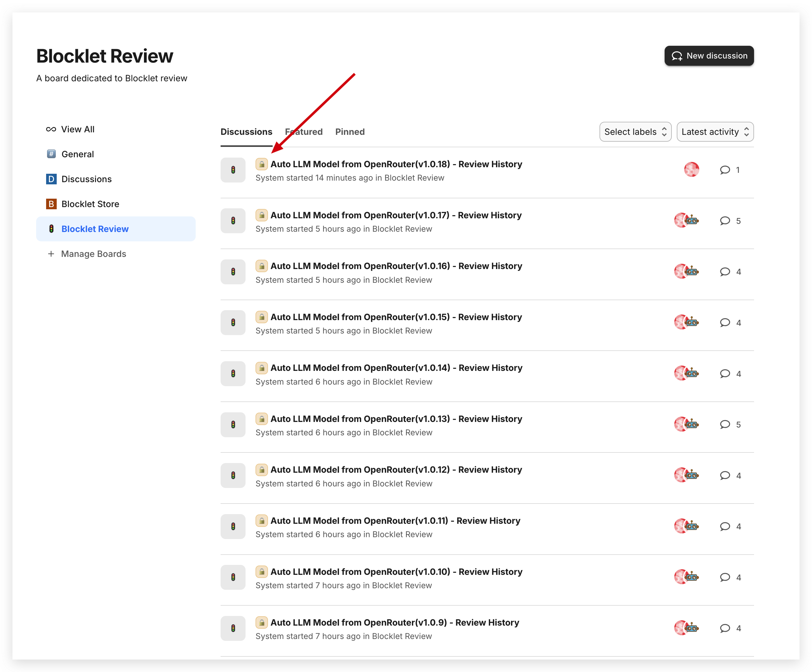812x672 pixels.
Task: Start a New discussion
Action: pos(709,56)
